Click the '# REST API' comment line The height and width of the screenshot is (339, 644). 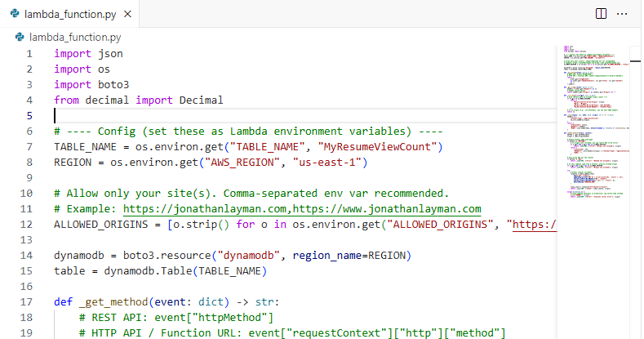[x=176, y=318]
